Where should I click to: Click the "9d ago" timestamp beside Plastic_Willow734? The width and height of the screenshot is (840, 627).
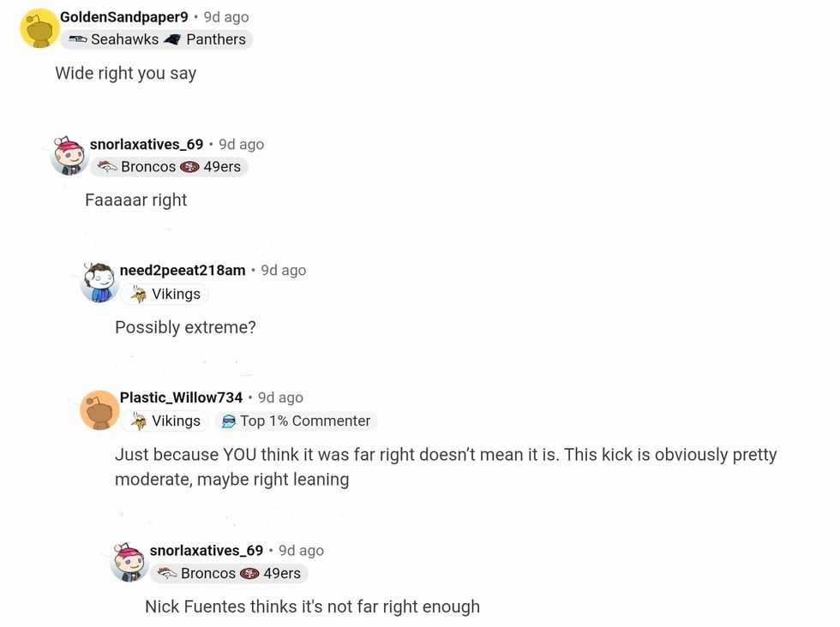click(280, 397)
